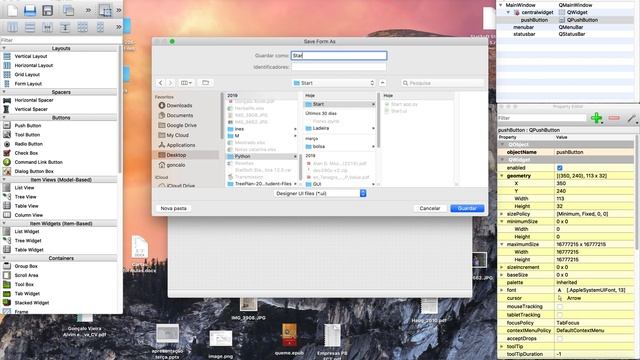Collapse MainWindow in Object Inspector tree
Viewport: 640px width, 360px height.
pyautogui.click(x=501, y=5)
